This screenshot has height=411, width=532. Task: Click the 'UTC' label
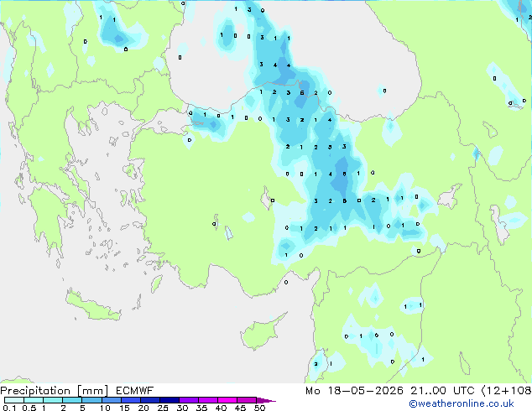point(464,391)
